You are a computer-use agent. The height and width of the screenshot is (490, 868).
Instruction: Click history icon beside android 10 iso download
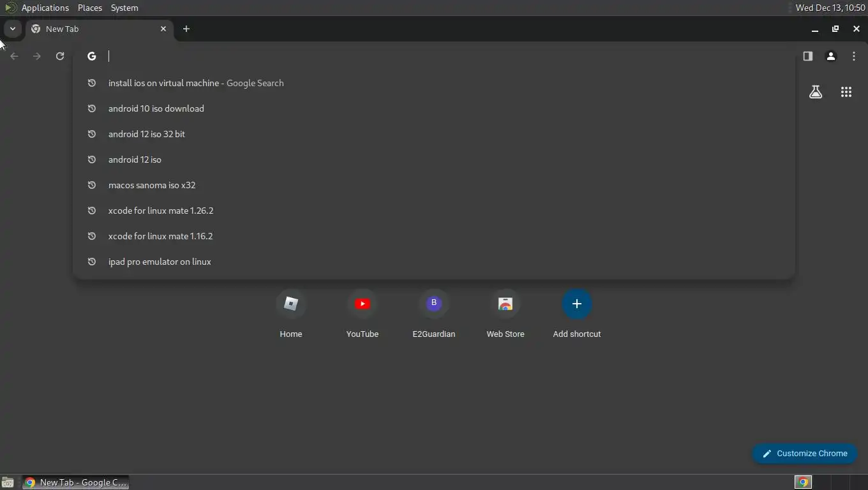[92, 108]
